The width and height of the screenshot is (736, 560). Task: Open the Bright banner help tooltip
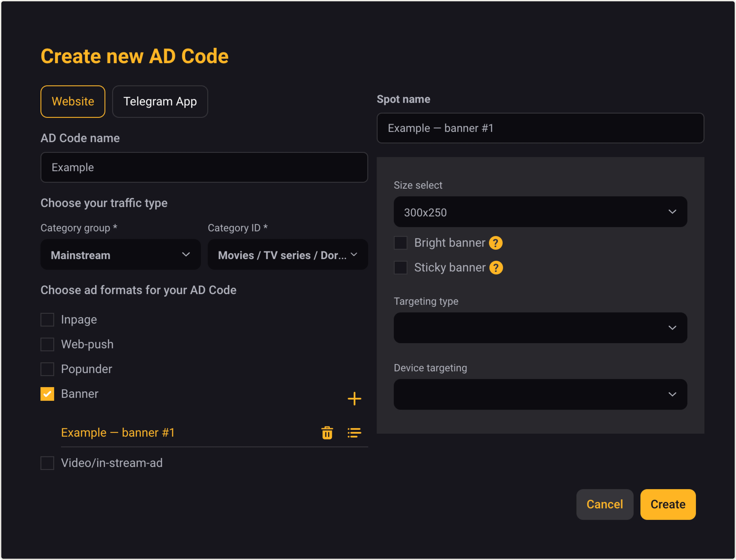(x=496, y=243)
